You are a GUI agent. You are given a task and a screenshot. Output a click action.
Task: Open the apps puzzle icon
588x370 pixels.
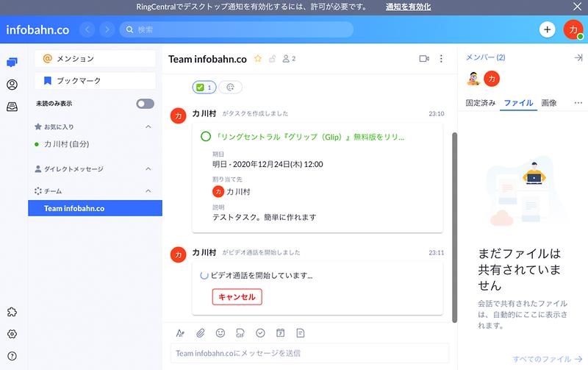click(x=12, y=312)
